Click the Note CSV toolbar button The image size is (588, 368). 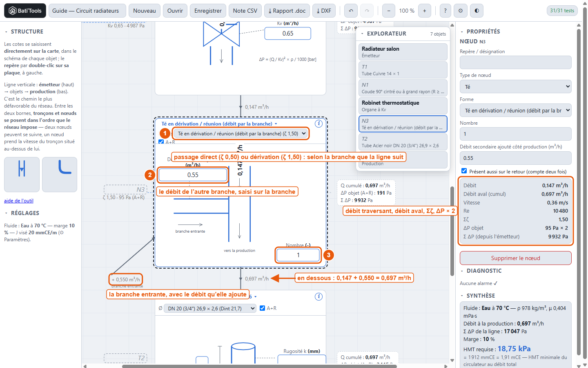tap(245, 11)
